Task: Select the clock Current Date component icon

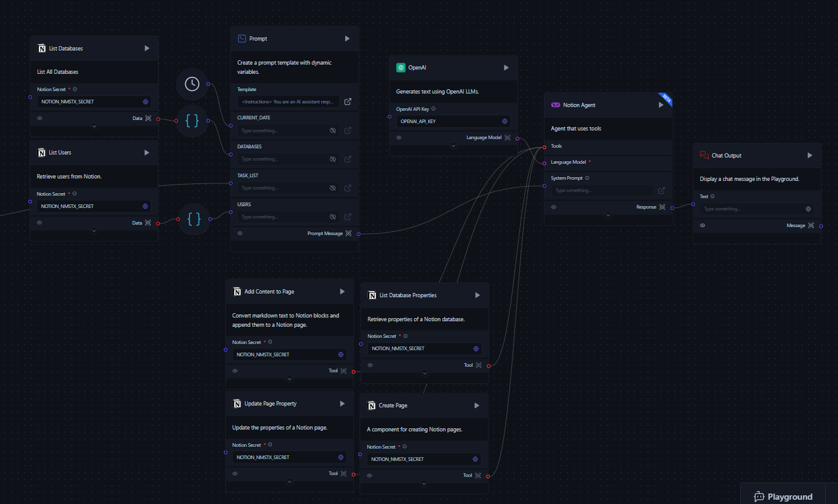Action: tap(191, 84)
